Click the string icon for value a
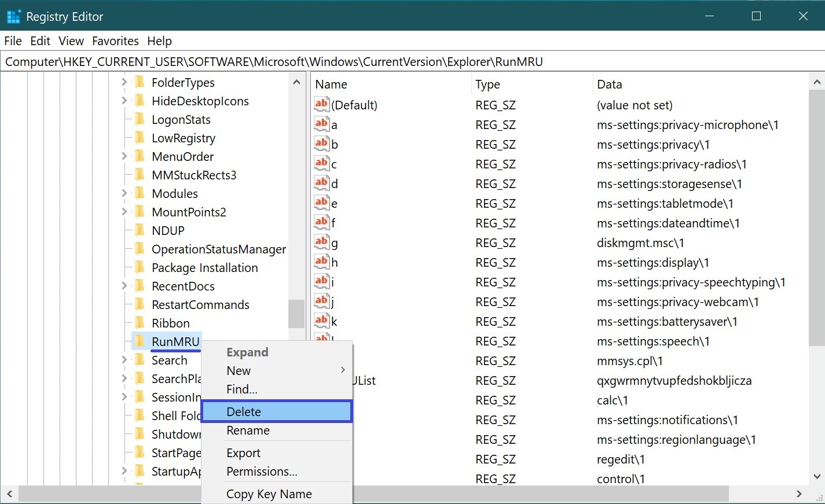Screen dimensions: 825x504 [322, 124]
